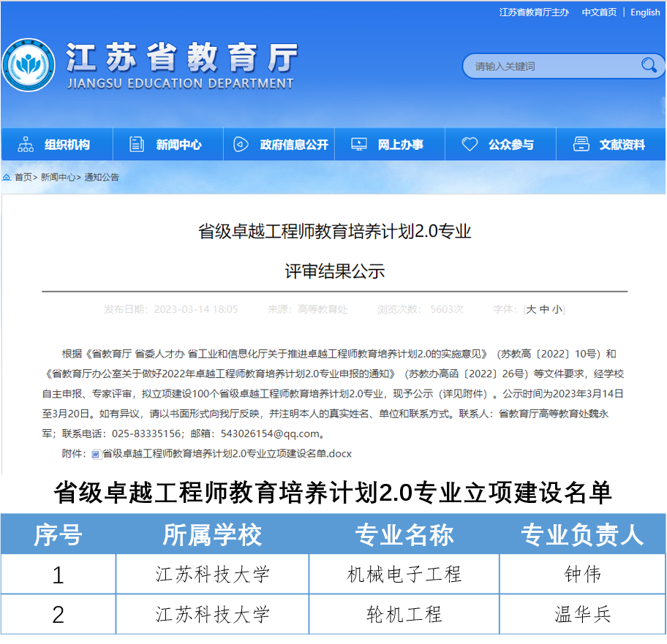Click the 新闻中心 document icon

pos(137,145)
